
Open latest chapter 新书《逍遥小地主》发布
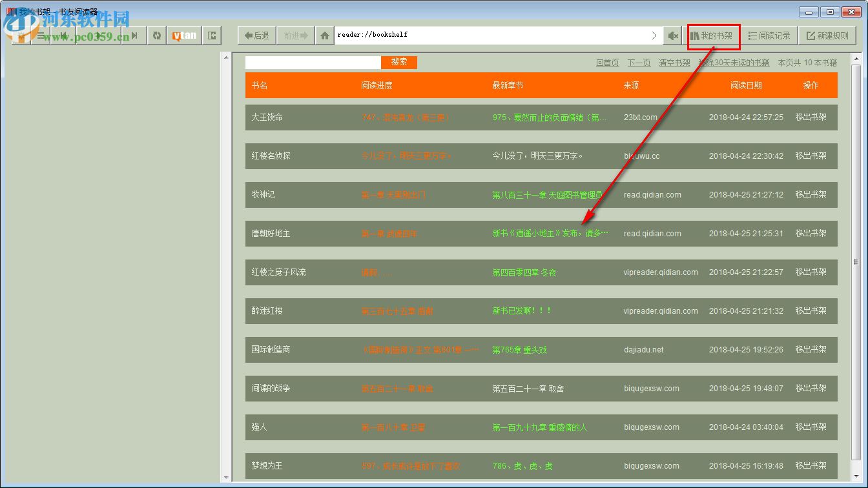(x=550, y=234)
